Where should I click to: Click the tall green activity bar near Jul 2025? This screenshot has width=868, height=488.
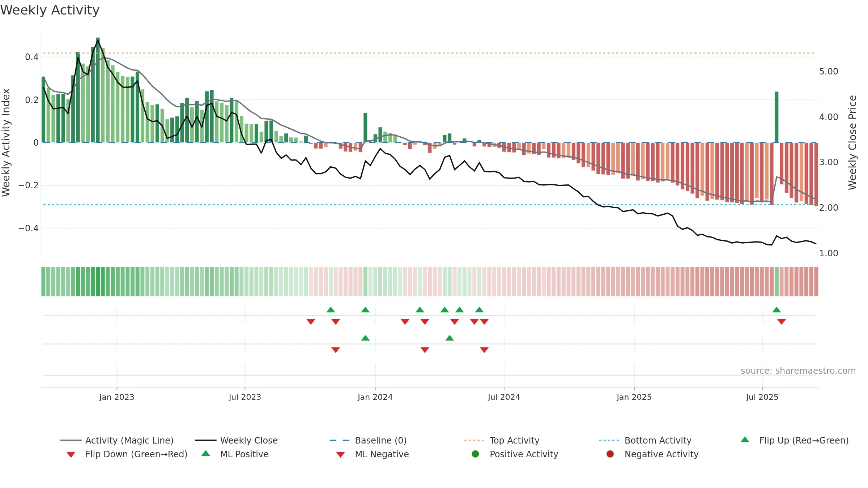(x=776, y=117)
